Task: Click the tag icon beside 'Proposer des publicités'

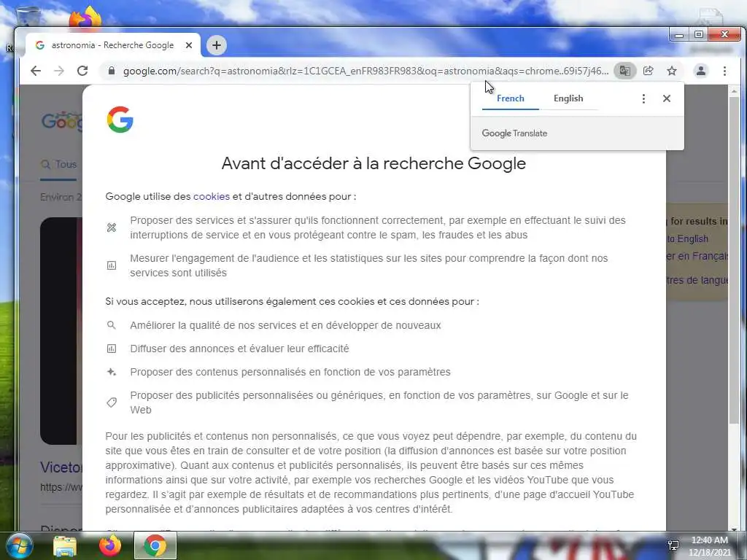Action: tap(112, 402)
